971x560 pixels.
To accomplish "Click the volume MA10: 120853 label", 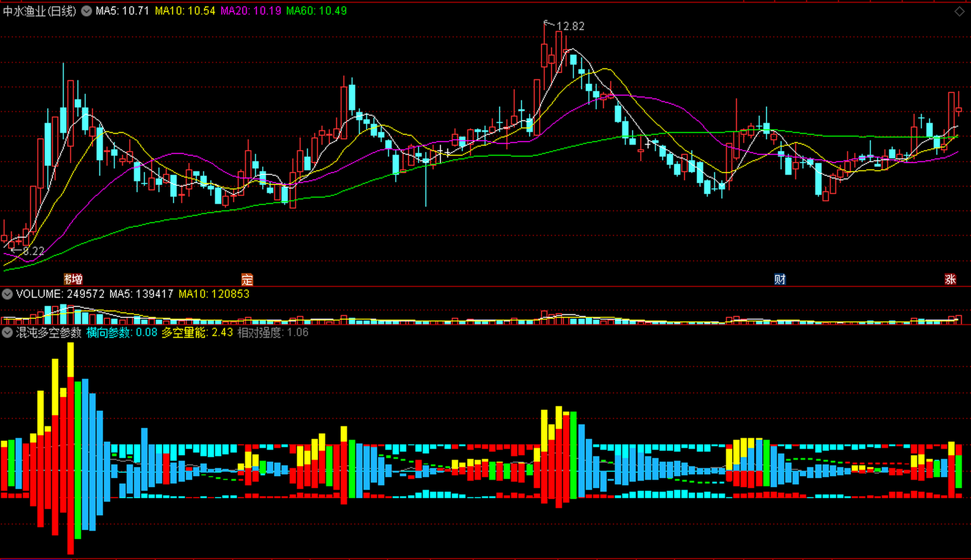I will pos(214,294).
